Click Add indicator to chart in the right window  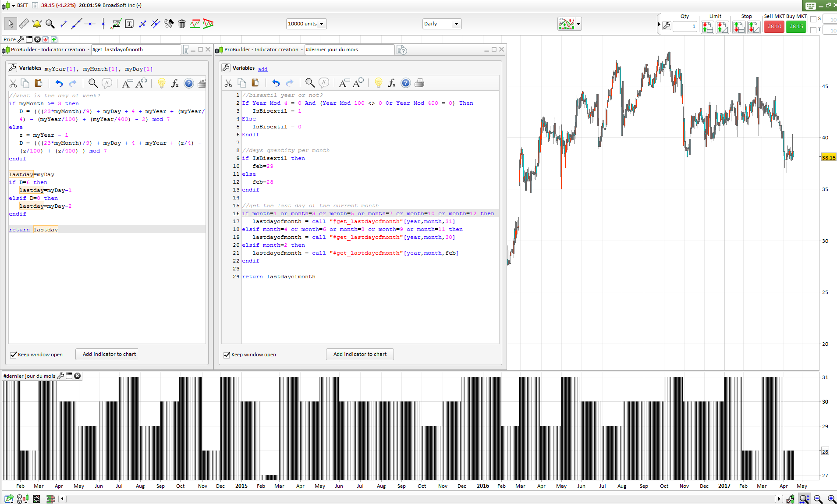pos(360,354)
